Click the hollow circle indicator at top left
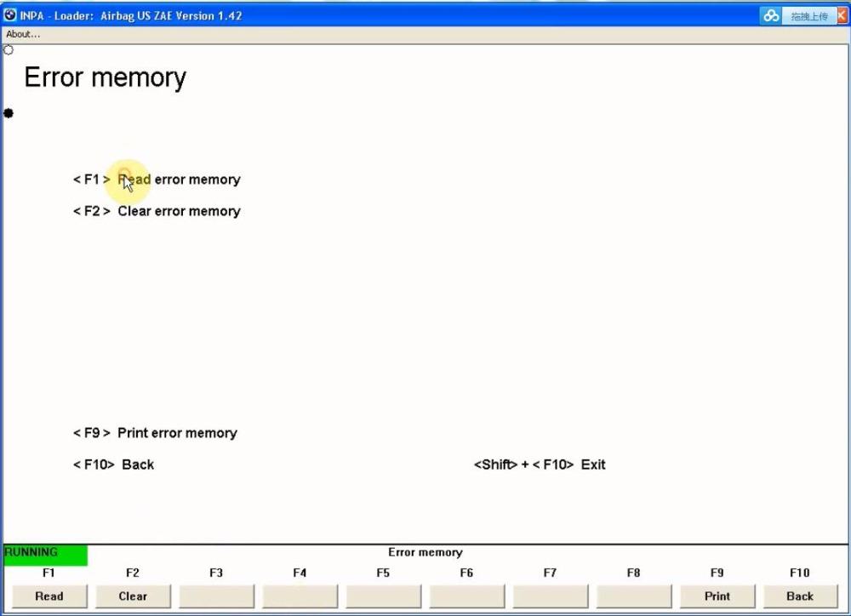The image size is (851, 616). click(x=9, y=50)
